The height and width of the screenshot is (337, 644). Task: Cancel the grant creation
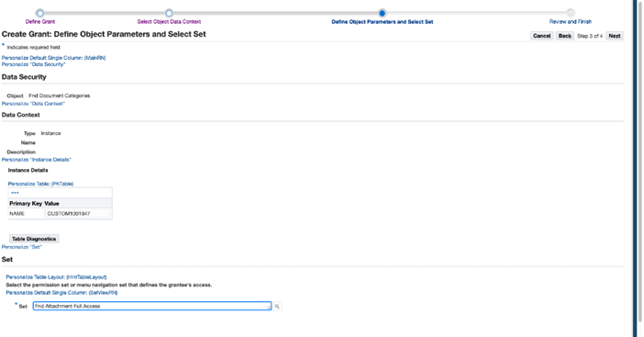(542, 36)
